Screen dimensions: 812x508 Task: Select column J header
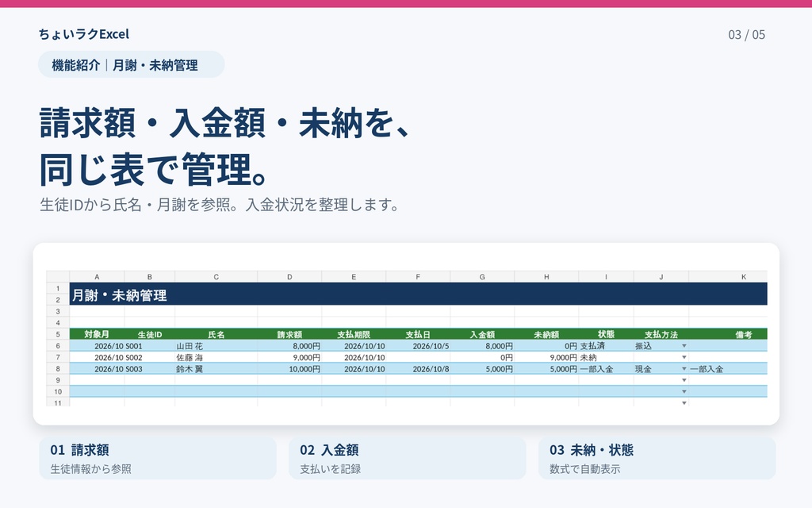tap(661, 277)
